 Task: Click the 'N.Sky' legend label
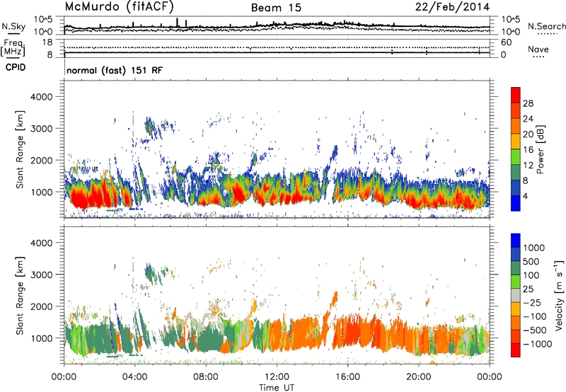[x=13, y=26]
